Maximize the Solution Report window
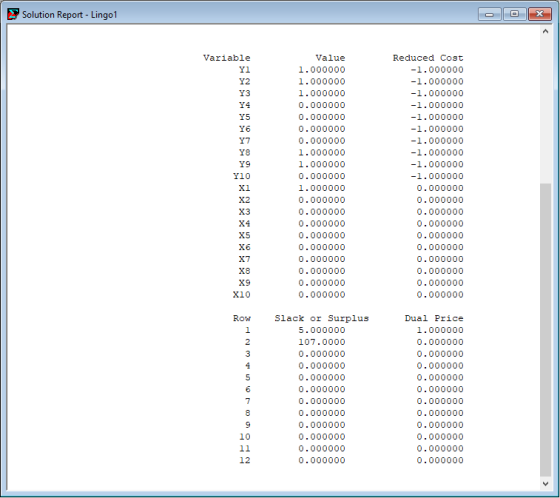The image size is (560, 498). tap(515, 14)
